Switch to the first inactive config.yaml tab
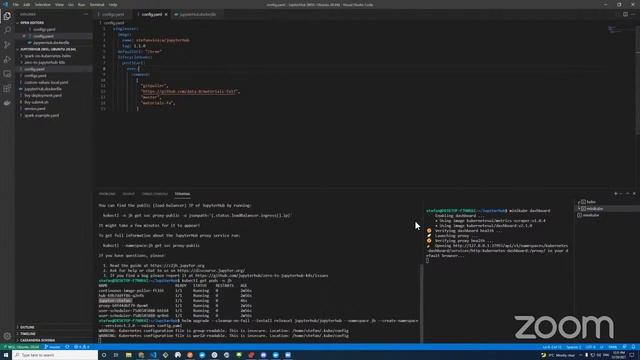640x360 pixels. [x=113, y=14]
